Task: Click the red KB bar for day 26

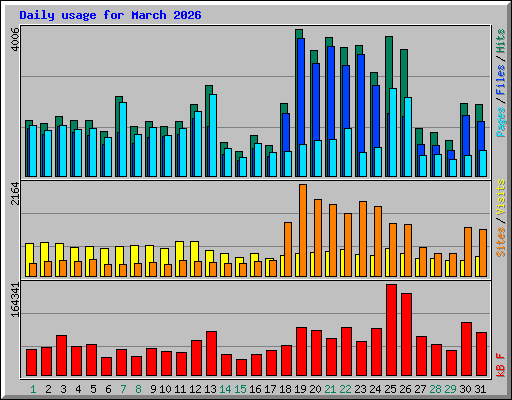Action: 406,335
